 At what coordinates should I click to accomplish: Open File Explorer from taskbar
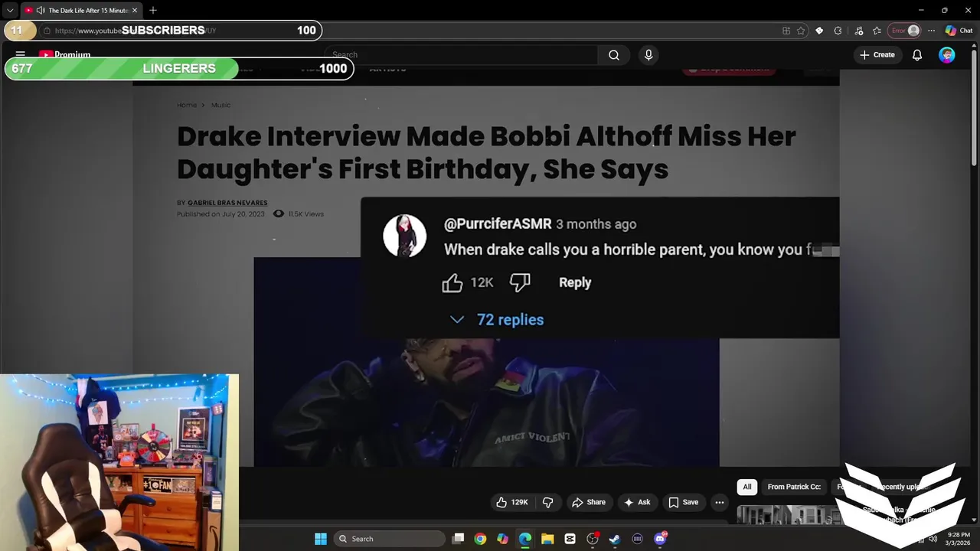pyautogui.click(x=547, y=539)
